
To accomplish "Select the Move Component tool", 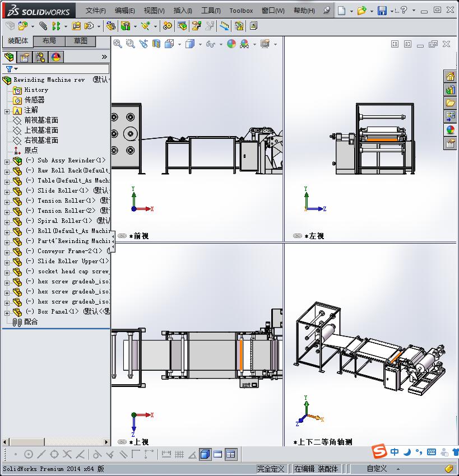I will pos(89,26).
